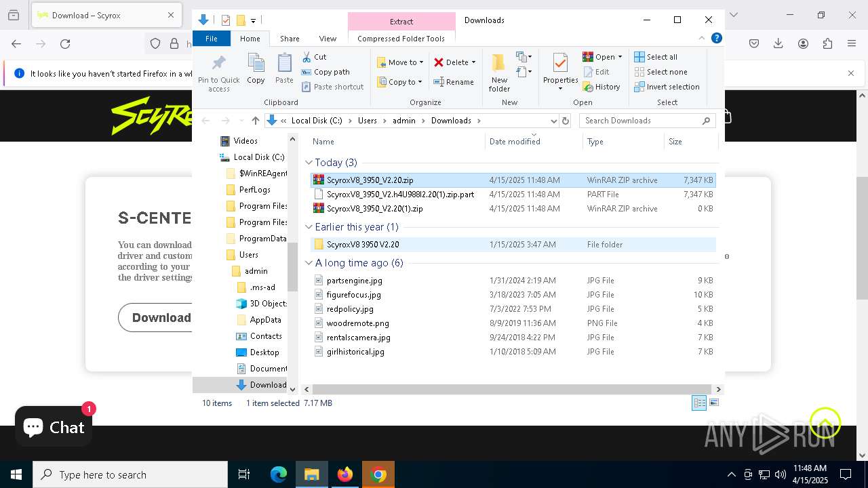868x488 pixels.
Task: Click the Up one level arrow
Action: pos(255,121)
